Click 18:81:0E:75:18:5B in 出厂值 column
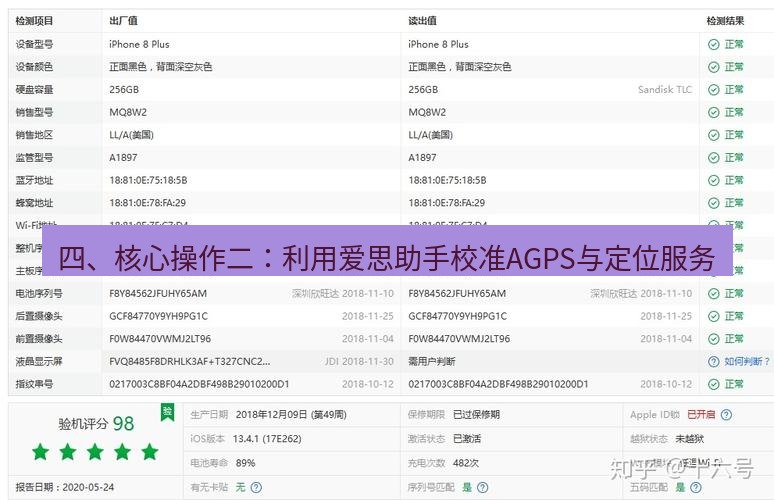The image size is (774, 500). pos(148,181)
